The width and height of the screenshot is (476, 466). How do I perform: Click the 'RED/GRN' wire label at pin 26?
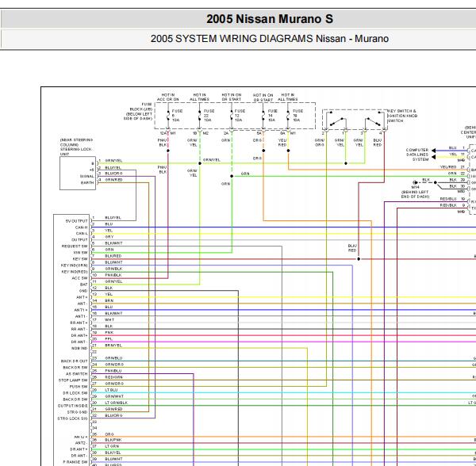(x=113, y=377)
